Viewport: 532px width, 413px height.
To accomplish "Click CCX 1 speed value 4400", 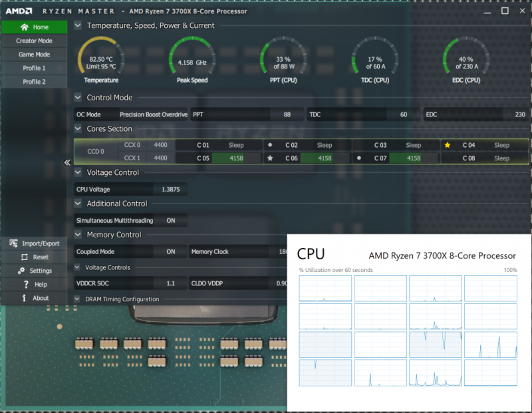I will pyautogui.click(x=160, y=158).
